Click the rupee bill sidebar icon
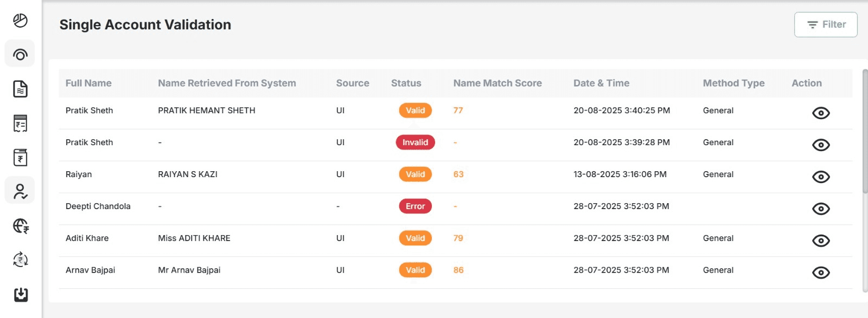 (x=20, y=158)
